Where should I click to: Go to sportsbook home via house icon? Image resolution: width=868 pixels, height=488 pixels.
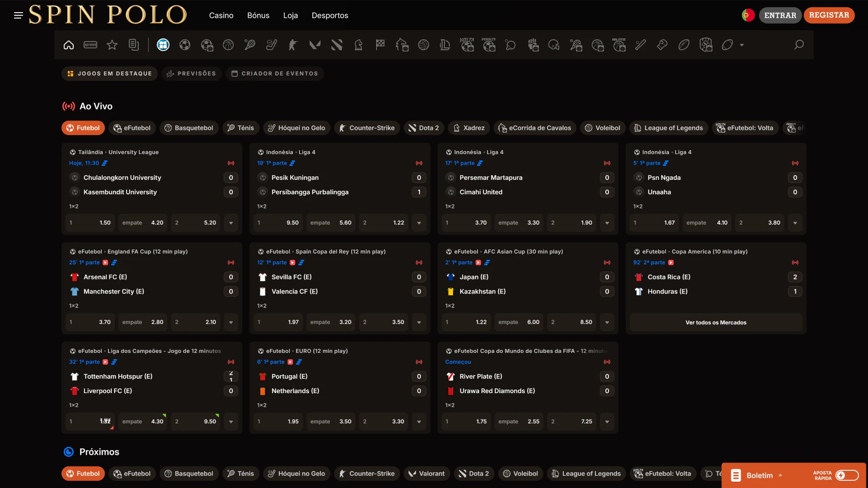(69, 45)
